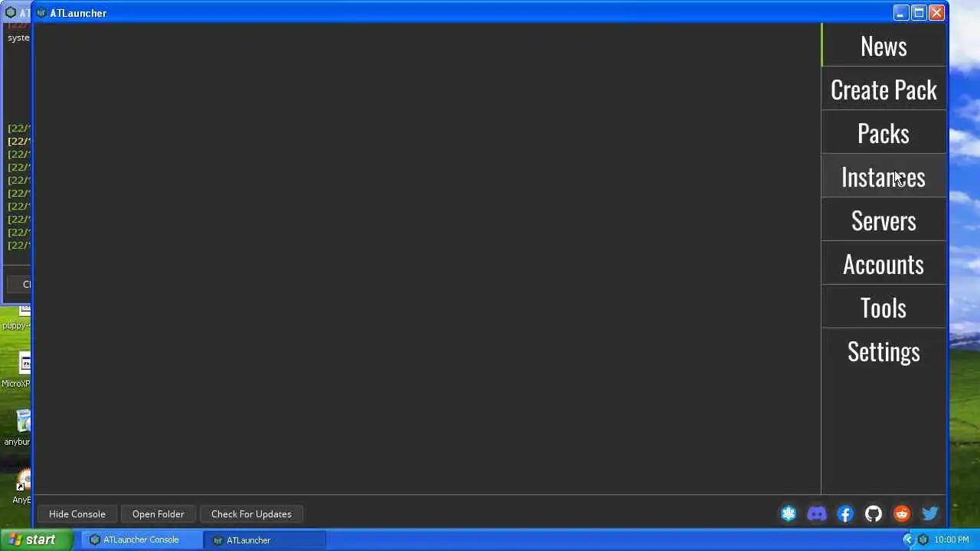Viewport: 980px width, 551px height.
Task: Expand hidden tray icons with the arrow
Action: point(908,540)
